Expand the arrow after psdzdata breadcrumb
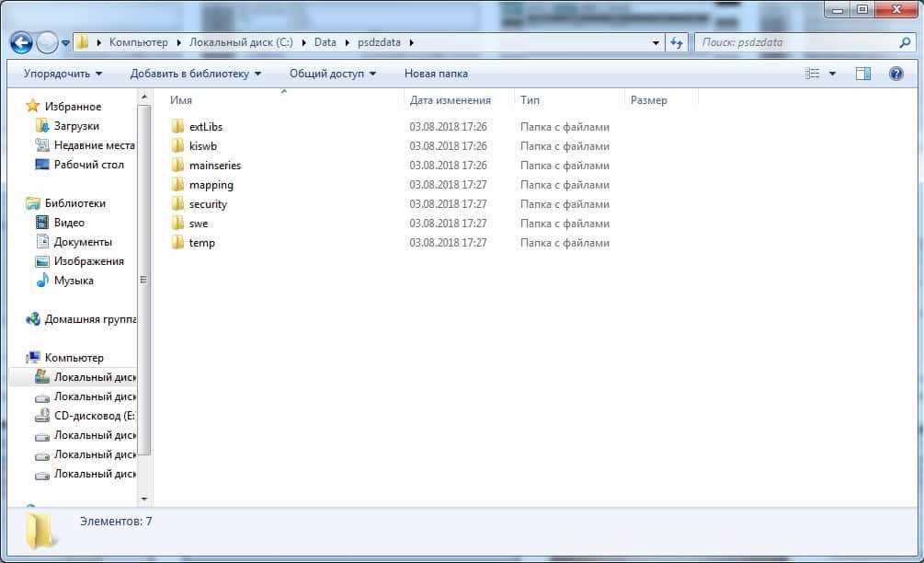 click(x=411, y=42)
